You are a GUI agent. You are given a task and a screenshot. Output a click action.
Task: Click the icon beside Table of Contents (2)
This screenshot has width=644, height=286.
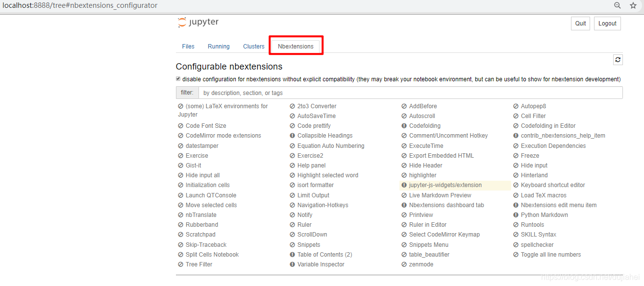point(293,255)
